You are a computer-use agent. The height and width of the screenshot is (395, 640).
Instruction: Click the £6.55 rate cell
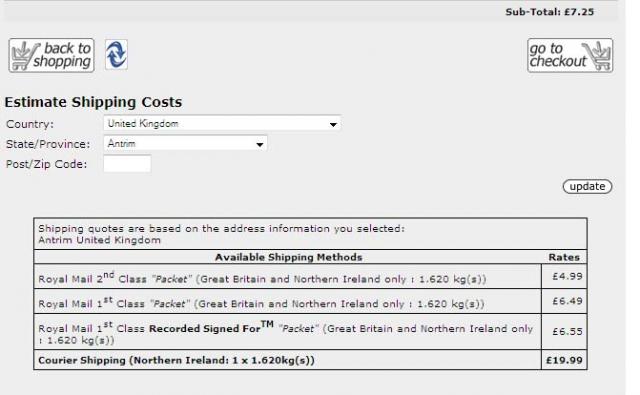tap(564, 331)
